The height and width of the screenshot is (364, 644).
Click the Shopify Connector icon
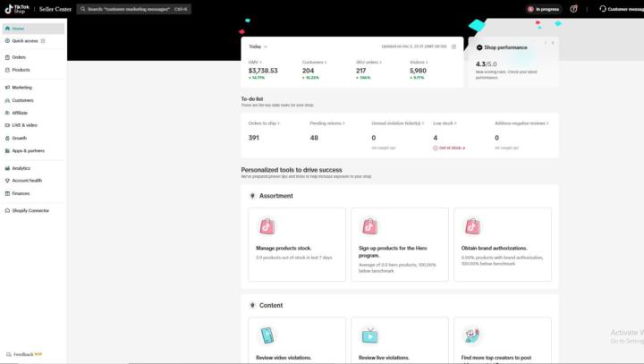pos(7,210)
